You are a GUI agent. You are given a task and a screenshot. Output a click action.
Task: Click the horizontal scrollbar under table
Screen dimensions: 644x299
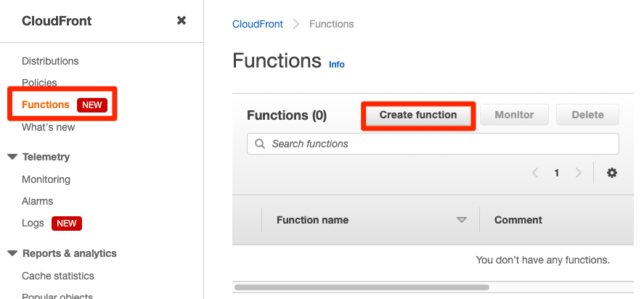point(362,287)
